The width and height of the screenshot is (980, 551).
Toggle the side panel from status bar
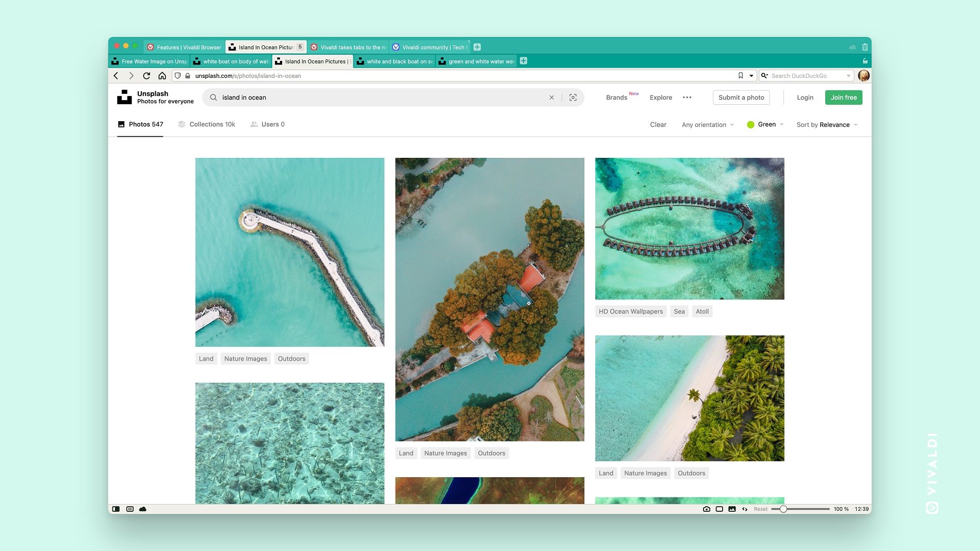[x=116, y=509]
